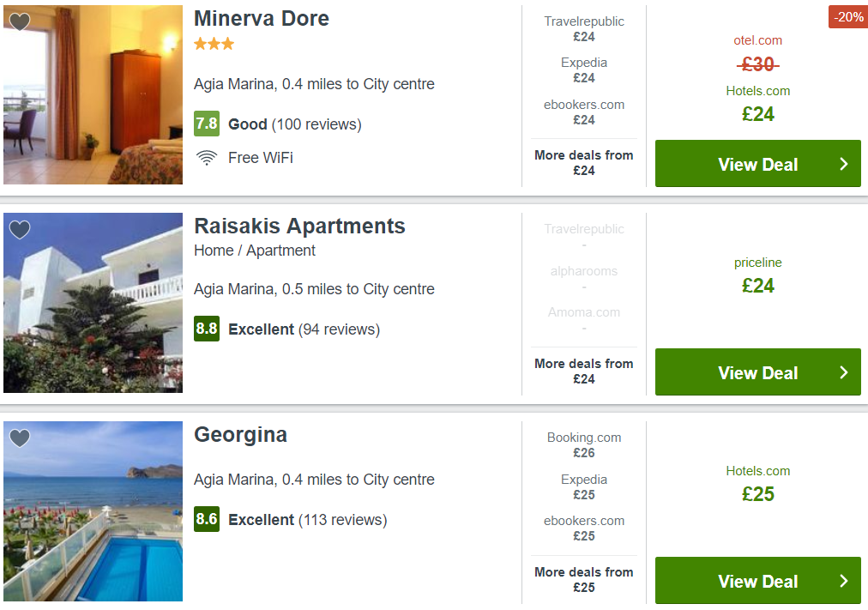View Deal for Minerva Dore
The width and height of the screenshot is (868, 610).
(758, 163)
